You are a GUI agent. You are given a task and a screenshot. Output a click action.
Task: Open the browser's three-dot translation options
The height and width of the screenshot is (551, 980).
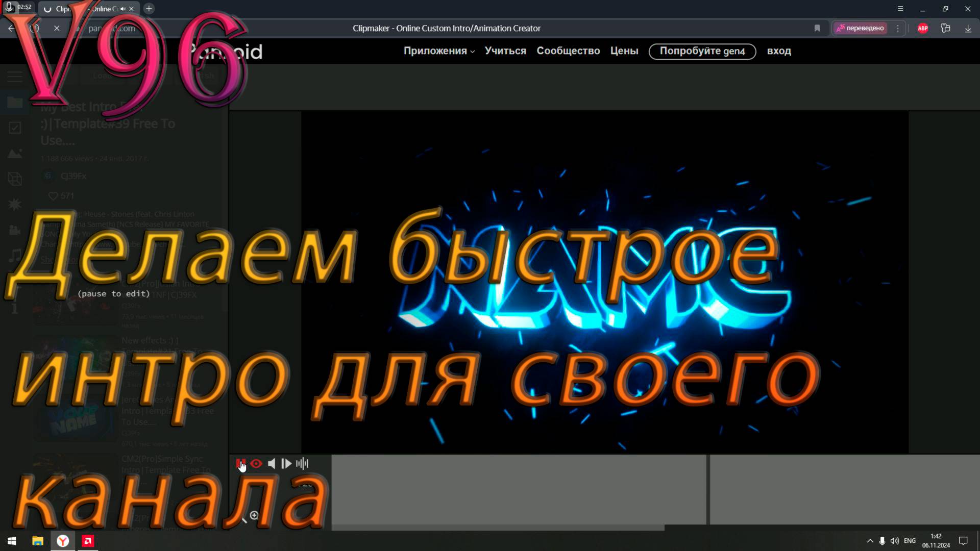pos(898,28)
